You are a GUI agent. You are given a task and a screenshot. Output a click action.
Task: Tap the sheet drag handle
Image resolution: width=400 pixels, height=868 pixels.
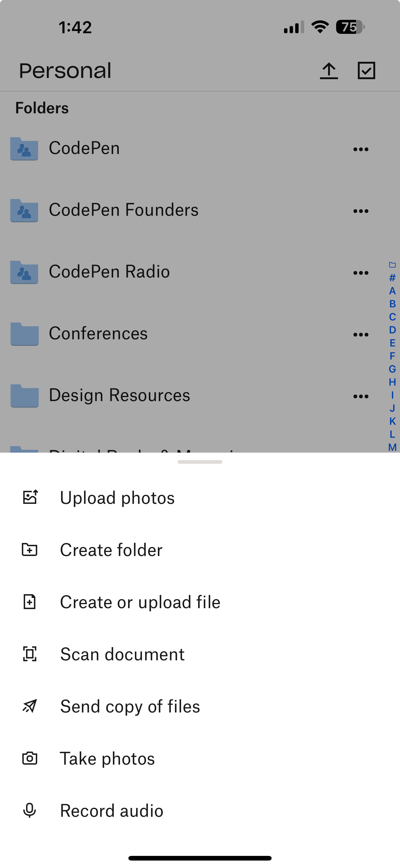[200, 462]
